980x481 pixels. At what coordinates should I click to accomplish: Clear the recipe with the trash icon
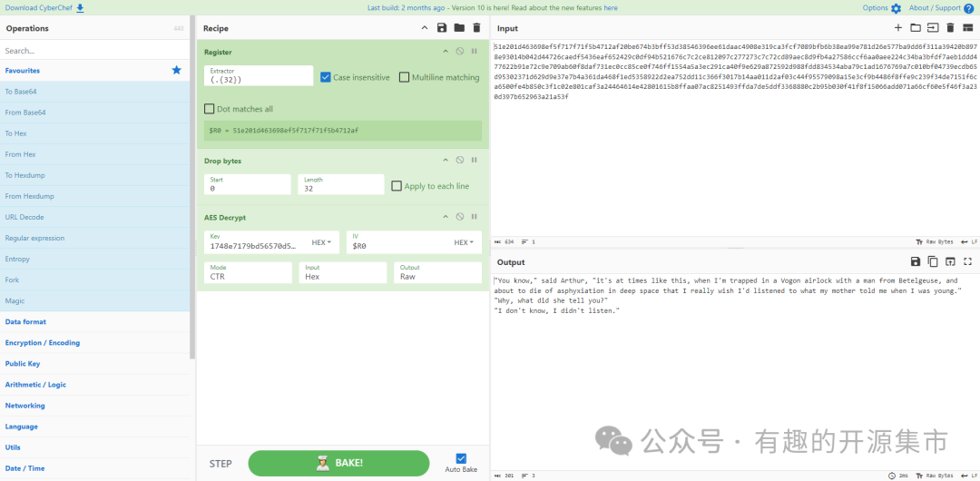[x=476, y=28]
